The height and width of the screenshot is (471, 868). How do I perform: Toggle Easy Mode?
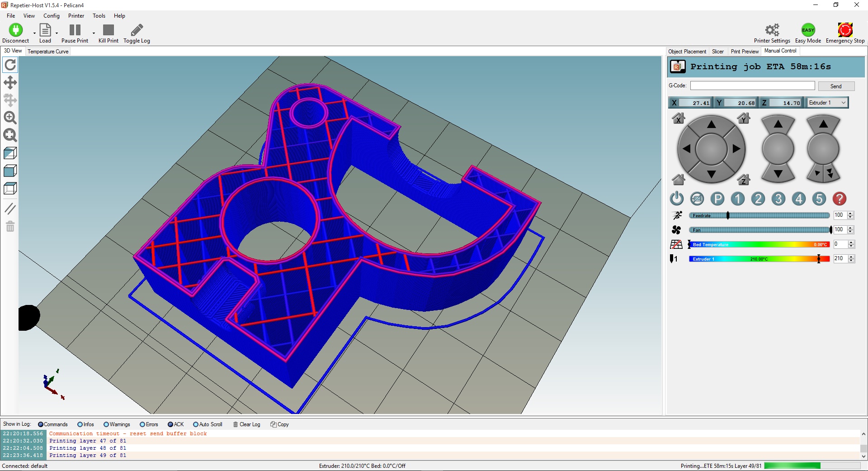click(x=808, y=33)
